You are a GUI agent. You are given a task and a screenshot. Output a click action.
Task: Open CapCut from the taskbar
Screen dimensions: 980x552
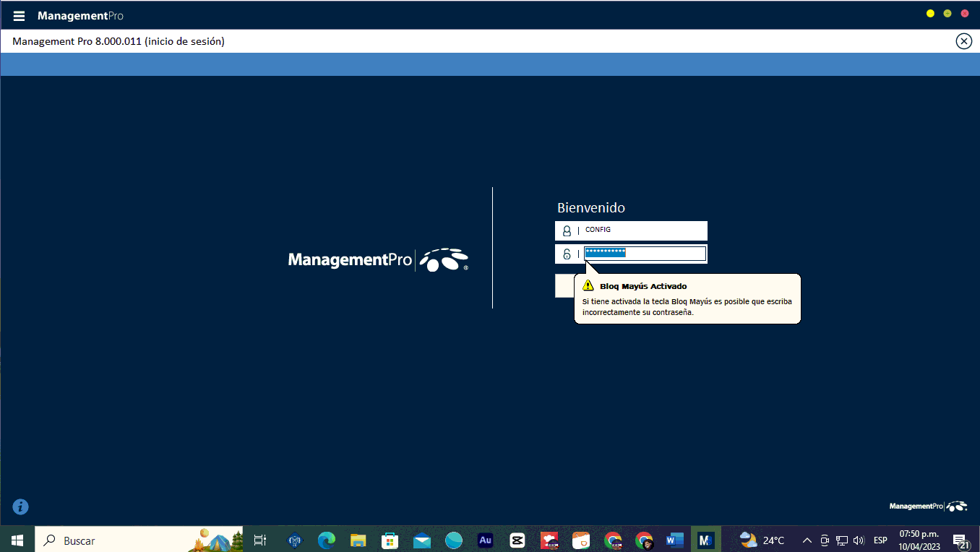[x=517, y=540]
